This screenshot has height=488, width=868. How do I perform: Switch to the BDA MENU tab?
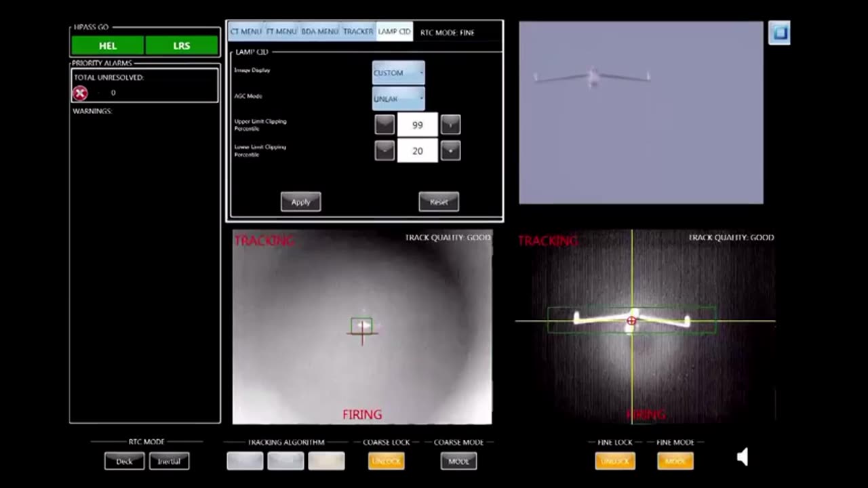319,32
